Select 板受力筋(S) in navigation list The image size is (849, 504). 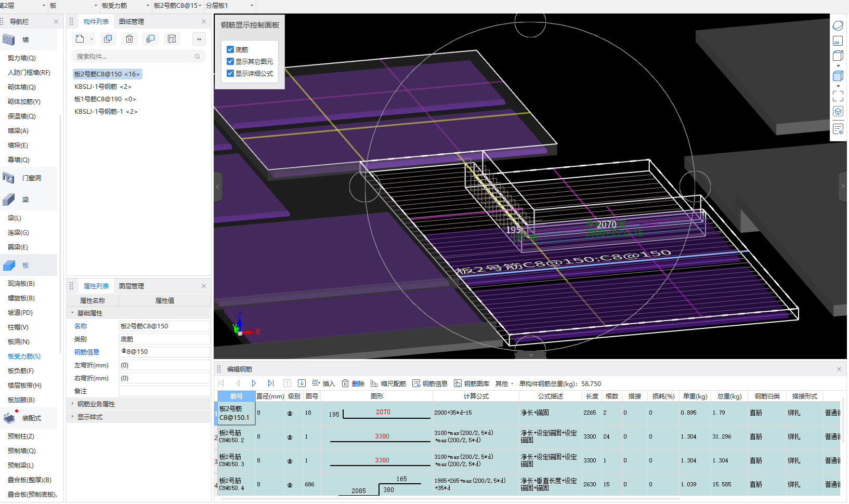(24, 356)
